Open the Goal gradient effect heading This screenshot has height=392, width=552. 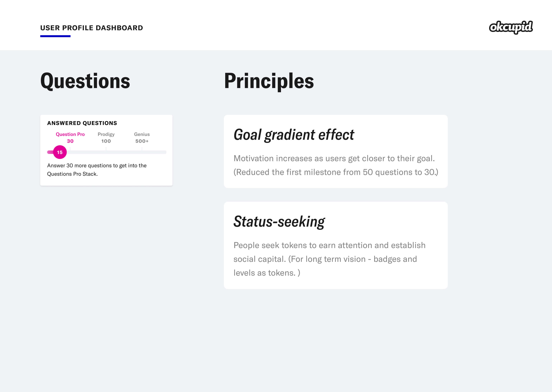[x=293, y=135]
